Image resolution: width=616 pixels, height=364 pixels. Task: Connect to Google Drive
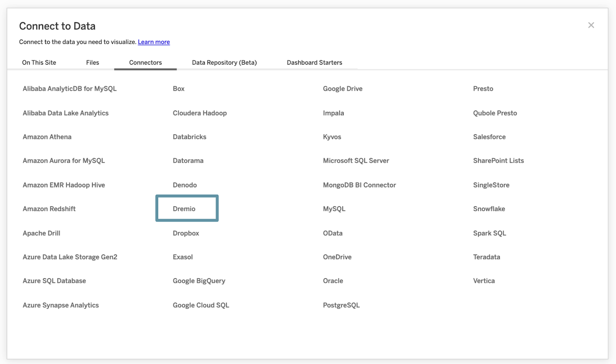342,88
